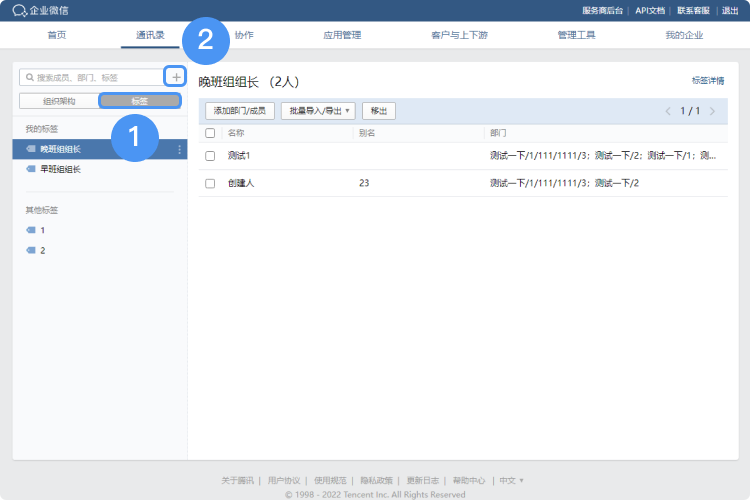
Task: Open the 标签详情 link
Action: [x=707, y=80]
